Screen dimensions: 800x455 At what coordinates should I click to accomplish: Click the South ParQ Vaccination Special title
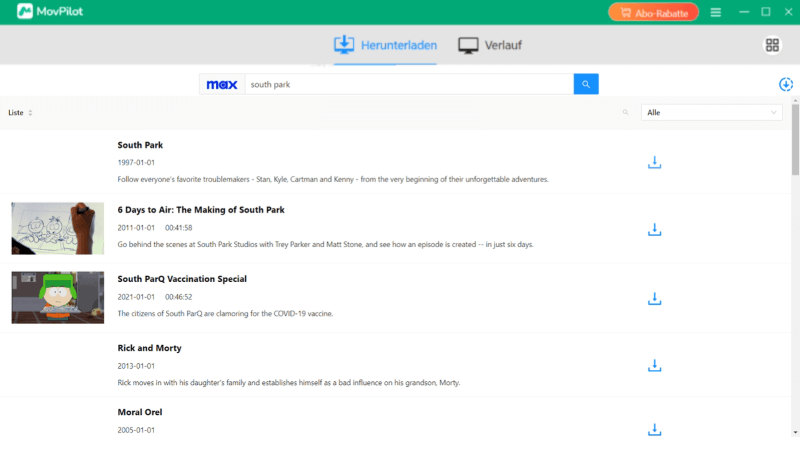click(x=182, y=279)
